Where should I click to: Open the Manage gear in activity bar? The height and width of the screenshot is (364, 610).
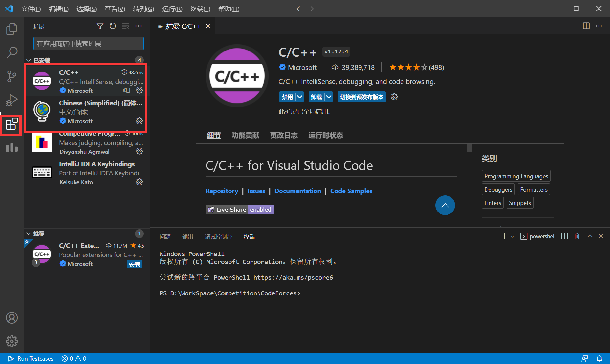click(12, 341)
